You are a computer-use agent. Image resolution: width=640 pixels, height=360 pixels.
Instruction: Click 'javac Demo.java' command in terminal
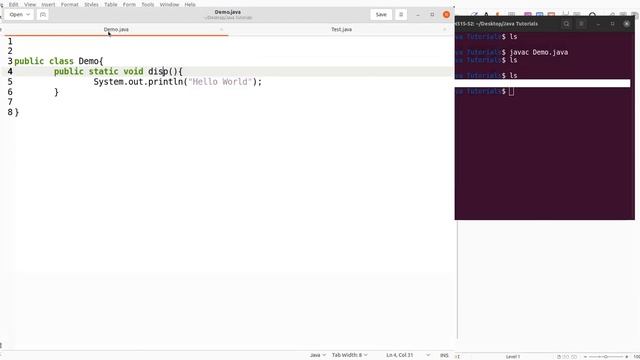539,52
